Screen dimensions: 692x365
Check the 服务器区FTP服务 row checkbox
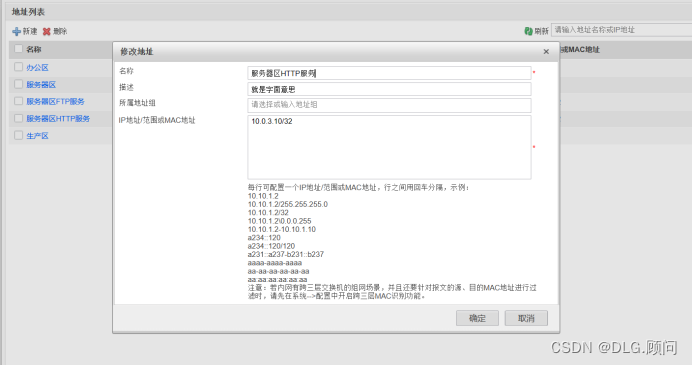click(19, 101)
